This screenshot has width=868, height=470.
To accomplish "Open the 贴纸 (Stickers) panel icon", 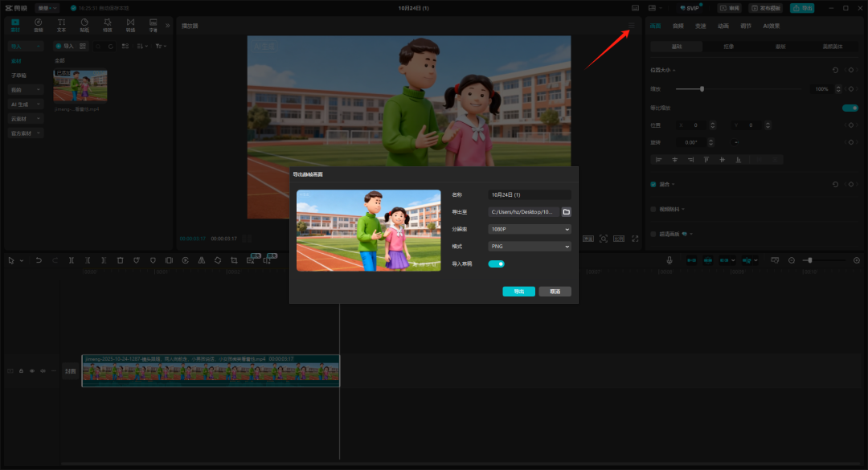I will (x=84, y=24).
